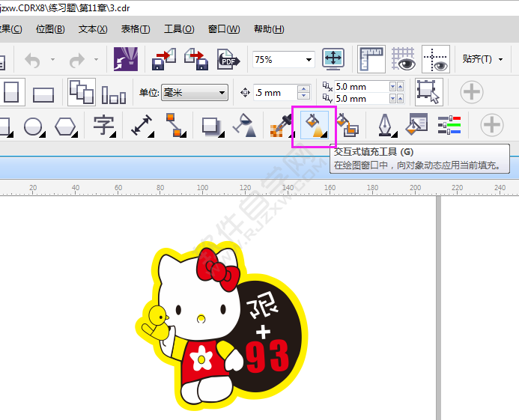Select the Ellipse tool
This screenshot has width=519, height=420.
(x=33, y=126)
